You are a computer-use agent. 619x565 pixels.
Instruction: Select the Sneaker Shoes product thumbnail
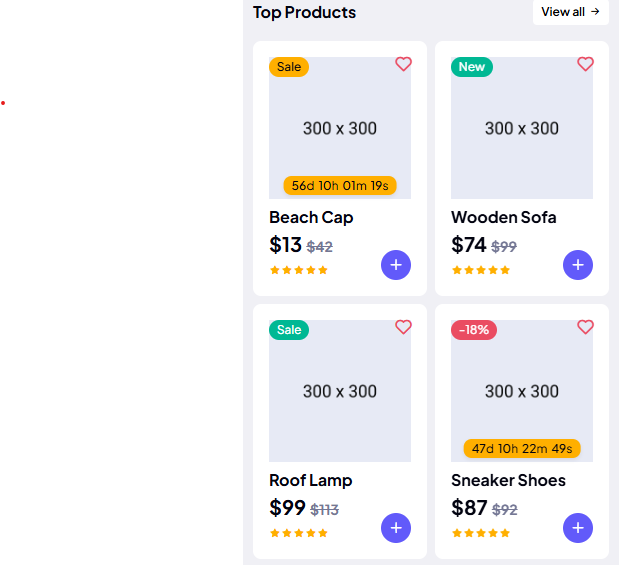(x=522, y=391)
